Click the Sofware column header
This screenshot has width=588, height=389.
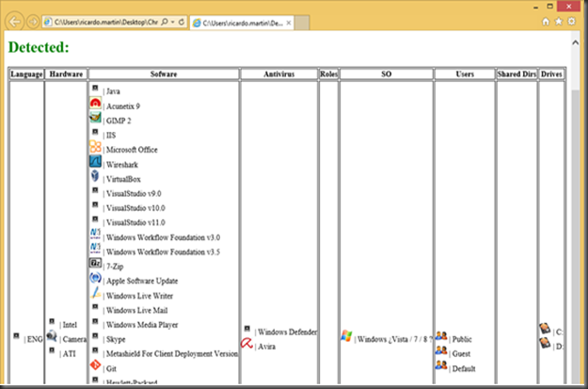[164, 74]
